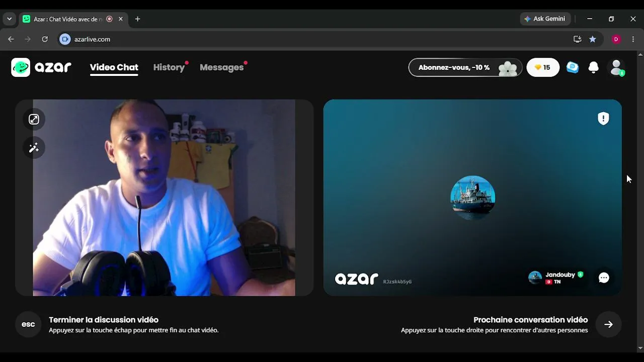The width and height of the screenshot is (644, 362).
Task: Click the Azar logo
Action: pyautogui.click(x=41, y=67)
